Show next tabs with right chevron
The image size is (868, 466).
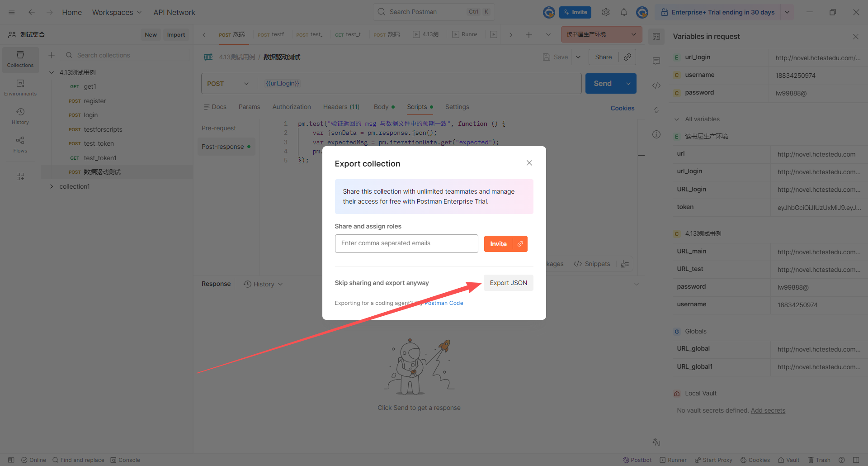point(511,35)
